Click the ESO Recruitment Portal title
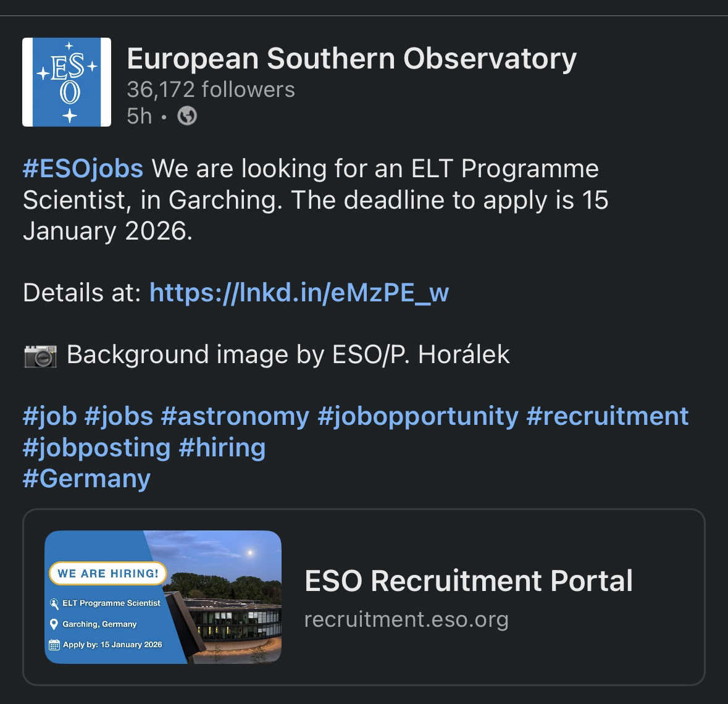The width and height of the screenshot is (728, 704). (x=469, y=581)
